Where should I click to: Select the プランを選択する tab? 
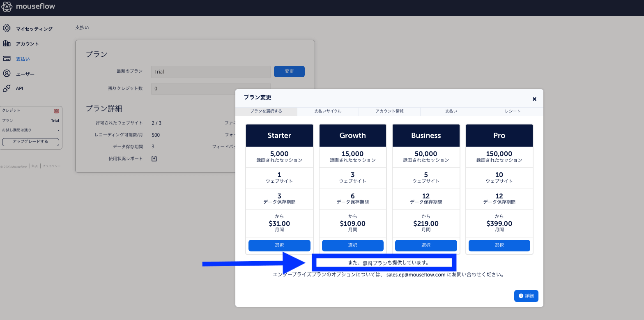(266, 111)
